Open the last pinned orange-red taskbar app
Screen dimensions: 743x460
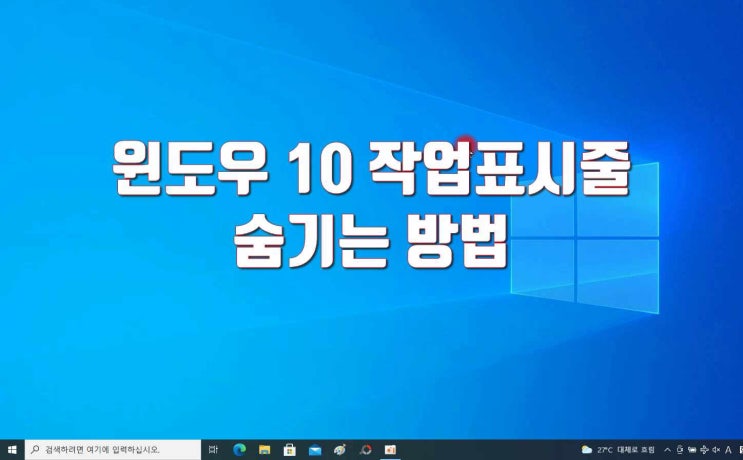point(391,450)
